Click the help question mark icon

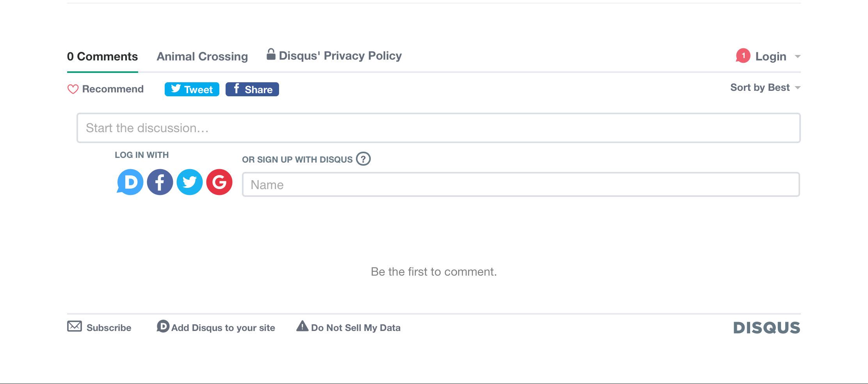coord(363,159)
